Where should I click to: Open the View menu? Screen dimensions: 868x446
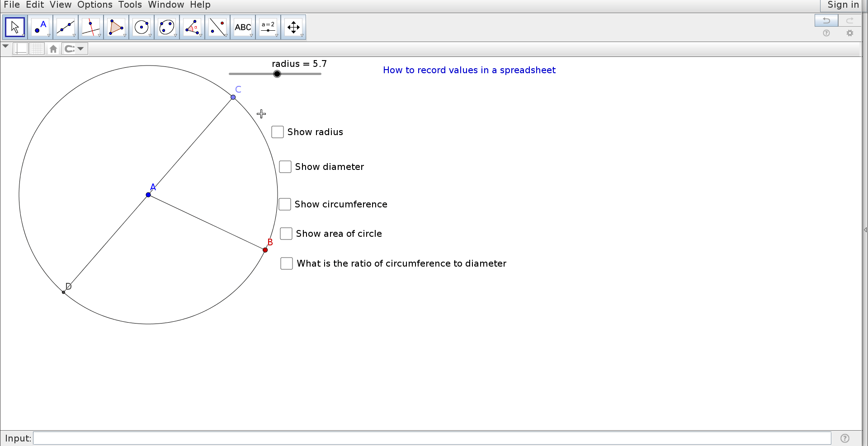(x=61, y=5)
